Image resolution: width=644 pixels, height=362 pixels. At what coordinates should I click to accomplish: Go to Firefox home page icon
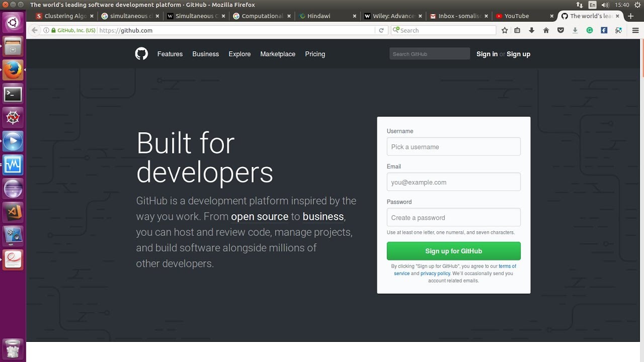546,30
